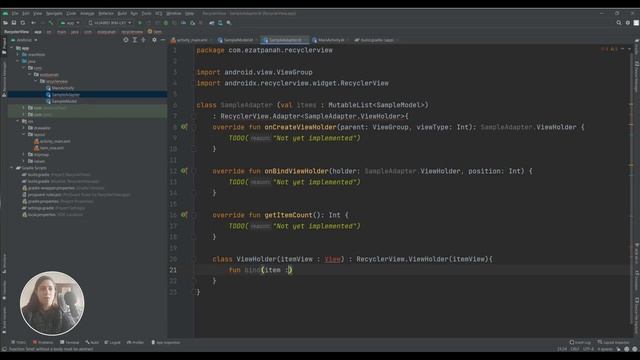Hide the Project tool window
The width and height of the screenshot is (640, 360).
[163, 40]
